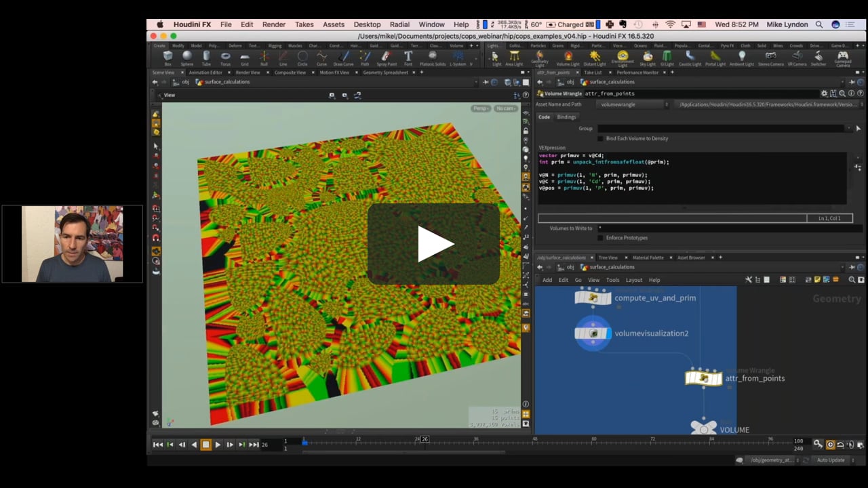
Task: Click the obj path button in Scene View
Action: [181, 82]
